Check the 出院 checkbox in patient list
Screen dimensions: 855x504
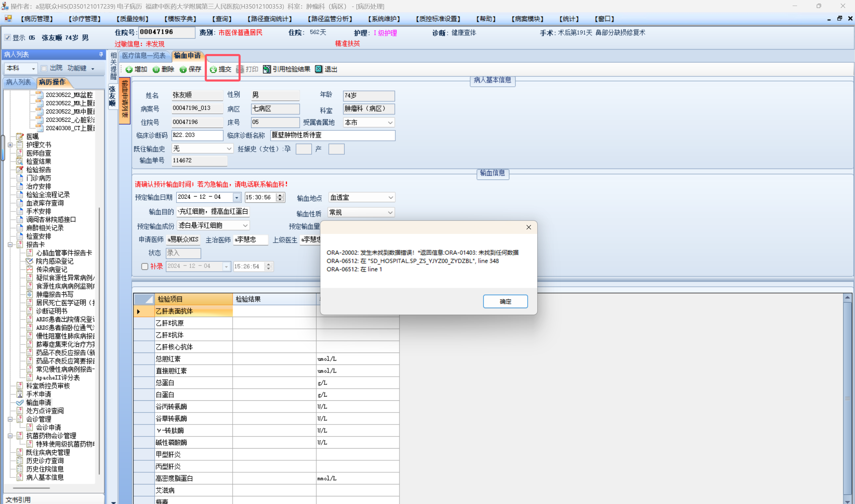pos(44,68)
